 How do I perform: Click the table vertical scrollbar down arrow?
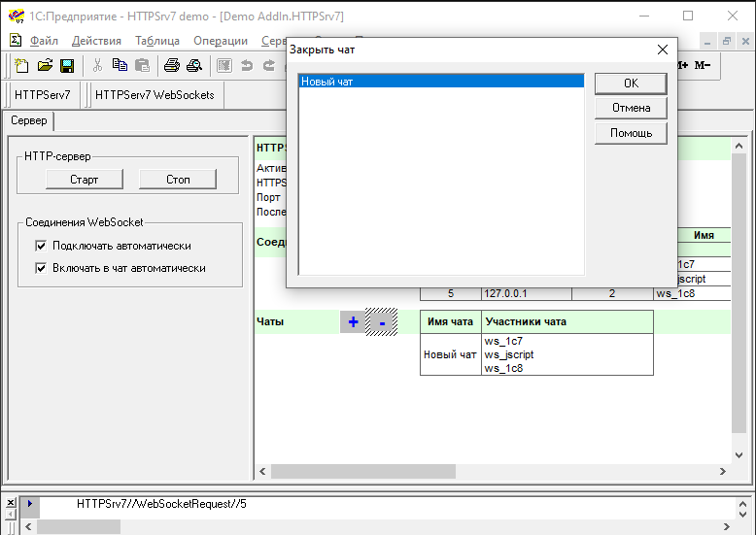point(739,455)
